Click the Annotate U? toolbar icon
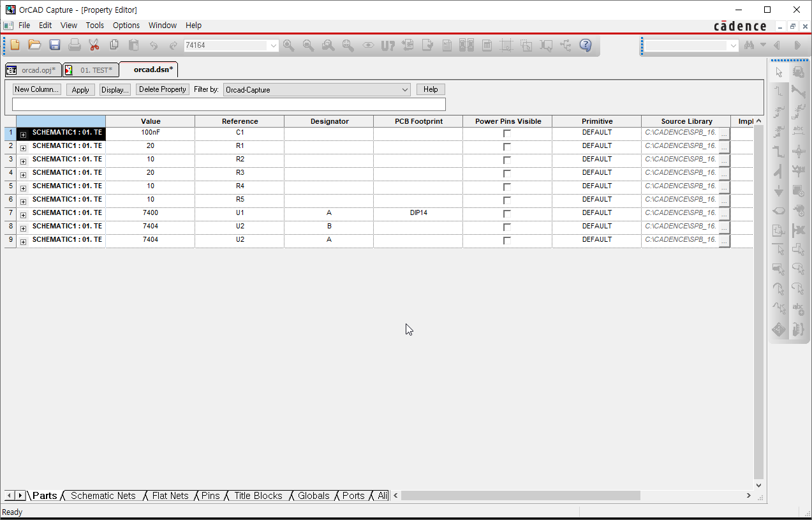812x520 pixels. [x=388, y=45]
